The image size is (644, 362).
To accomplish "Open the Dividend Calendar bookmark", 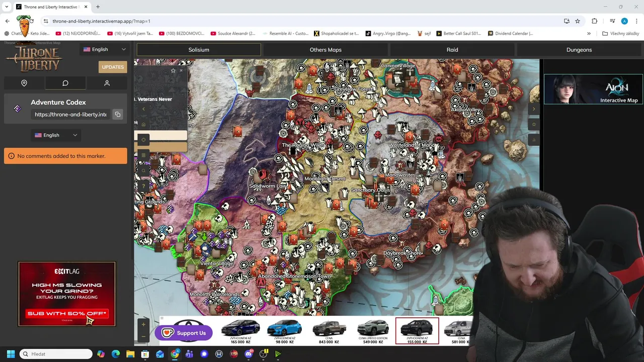I will (x=511, y=34).
